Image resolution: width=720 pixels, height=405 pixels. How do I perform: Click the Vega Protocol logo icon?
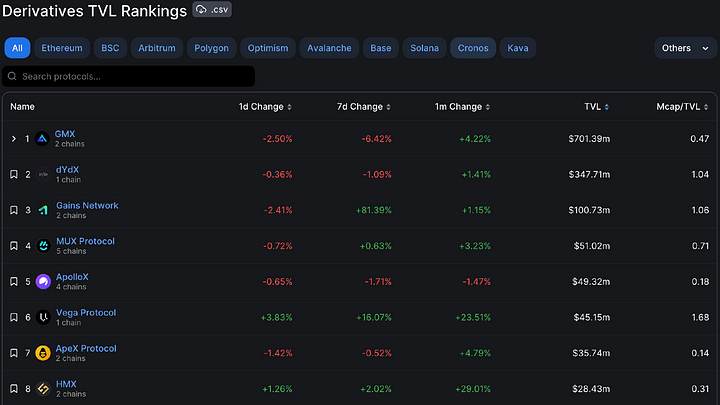pyautogui.click(x=44, y=317)
